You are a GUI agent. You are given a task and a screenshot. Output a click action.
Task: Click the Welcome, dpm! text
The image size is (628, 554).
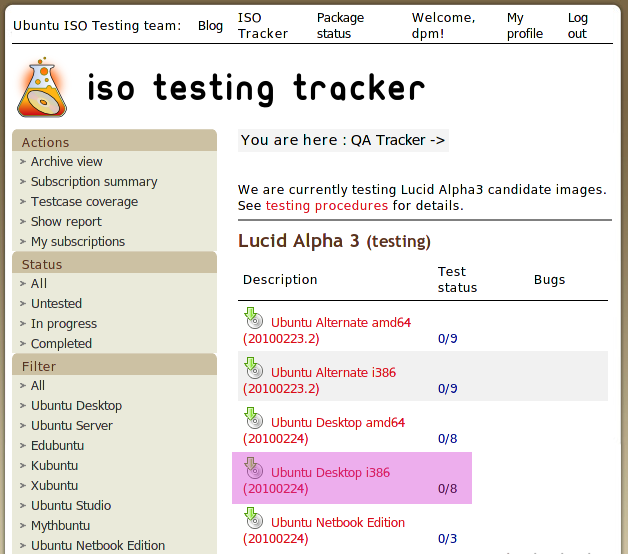coord(443,26)
